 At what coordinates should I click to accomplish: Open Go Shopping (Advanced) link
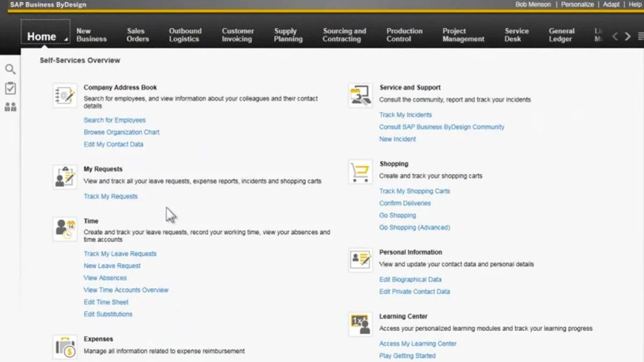(414, 228)
